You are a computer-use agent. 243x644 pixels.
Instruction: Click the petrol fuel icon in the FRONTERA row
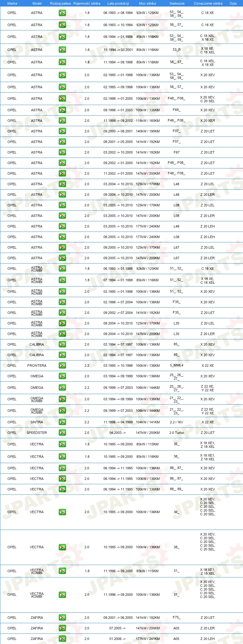(x=62, y=366)
